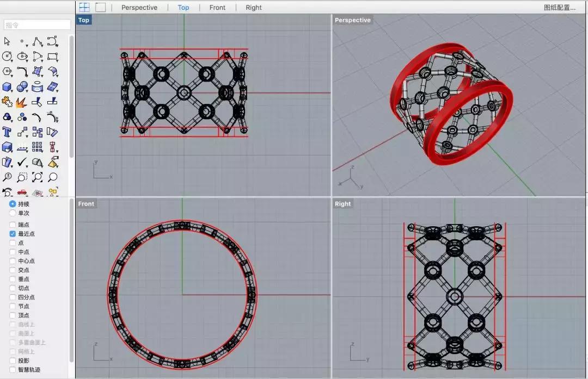Switch to the Perspective view tab

pyautogui.click(x=139, y=8)
